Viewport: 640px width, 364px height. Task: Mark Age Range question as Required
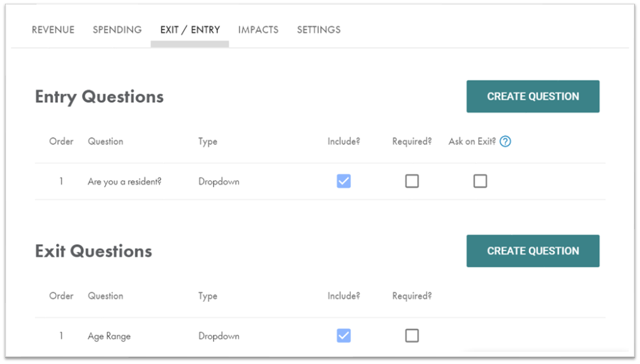pyautogui.click(x=412, y=336)
